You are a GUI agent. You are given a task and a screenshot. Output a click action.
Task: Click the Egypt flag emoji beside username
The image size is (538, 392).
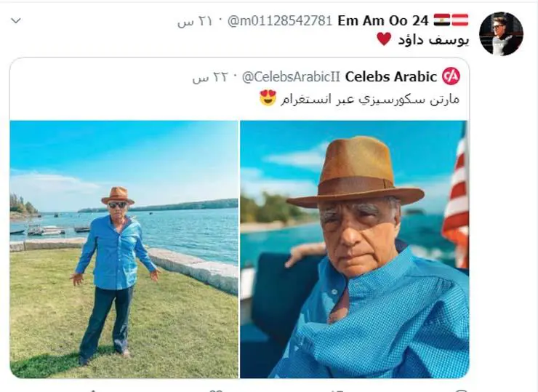pyautogui.click(x=442, y=20)
